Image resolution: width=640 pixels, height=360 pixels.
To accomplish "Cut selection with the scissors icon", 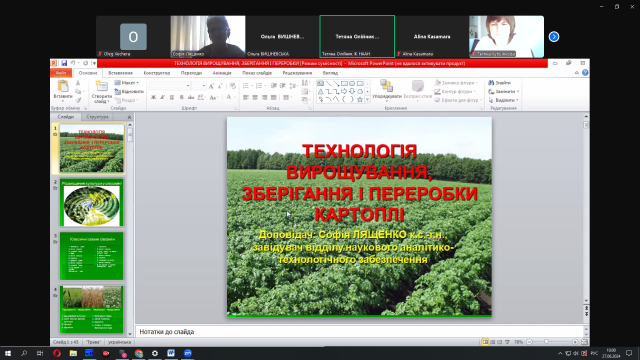I will point(78,83).
